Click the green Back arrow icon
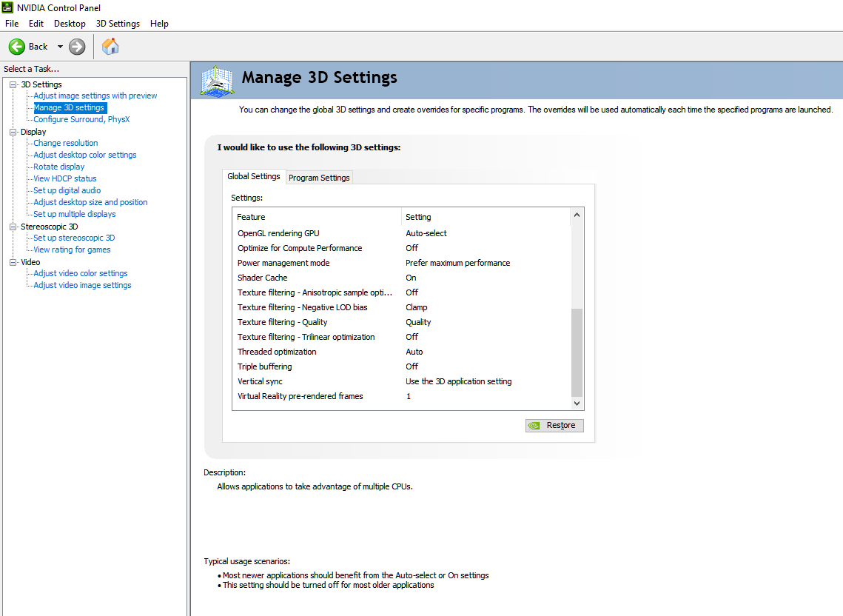 [x=17, y=47]
